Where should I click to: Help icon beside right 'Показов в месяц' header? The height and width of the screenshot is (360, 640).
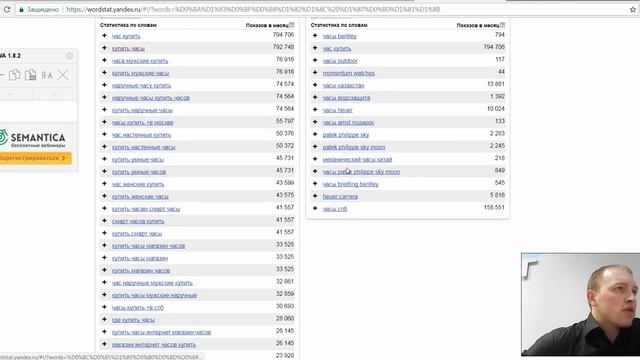tap(502, 25)
